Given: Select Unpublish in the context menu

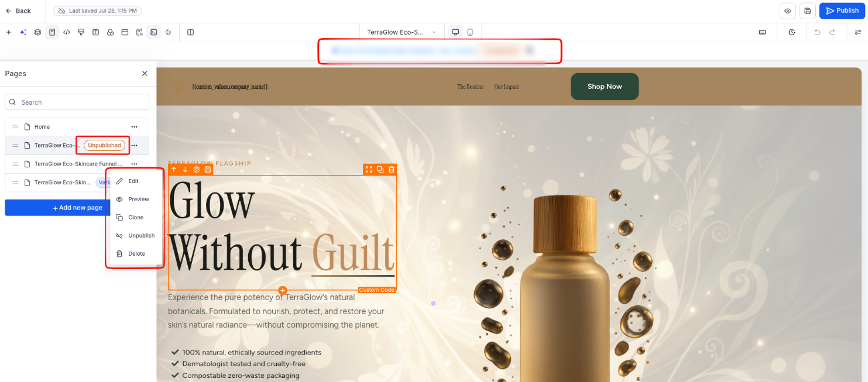Looking at the screenshot, I should point(136,236).
